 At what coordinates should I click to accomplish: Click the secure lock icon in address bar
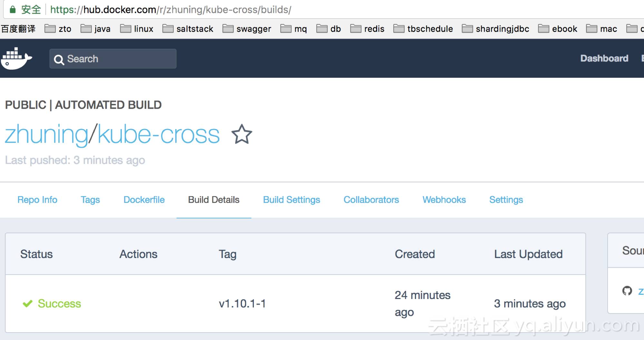pos(13,9)
